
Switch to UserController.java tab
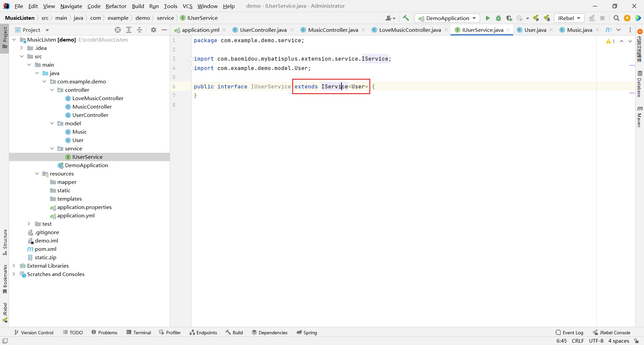(x=263, y=30)
